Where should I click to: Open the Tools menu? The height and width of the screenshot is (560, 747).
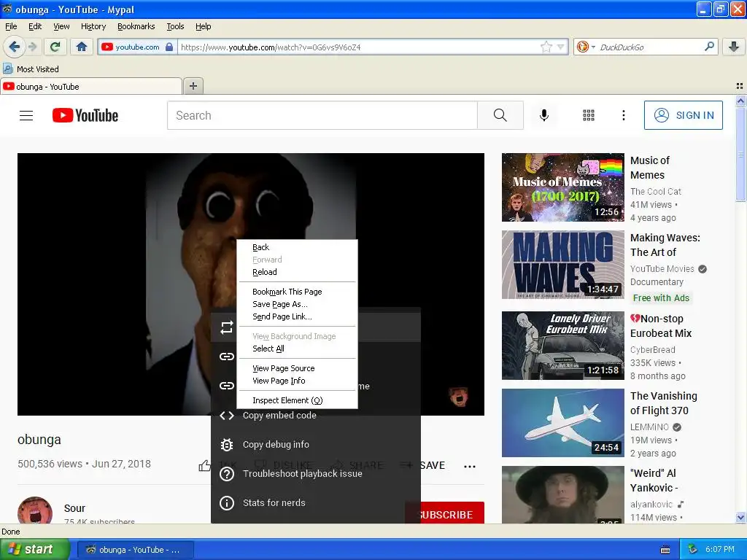coord(175,26)
